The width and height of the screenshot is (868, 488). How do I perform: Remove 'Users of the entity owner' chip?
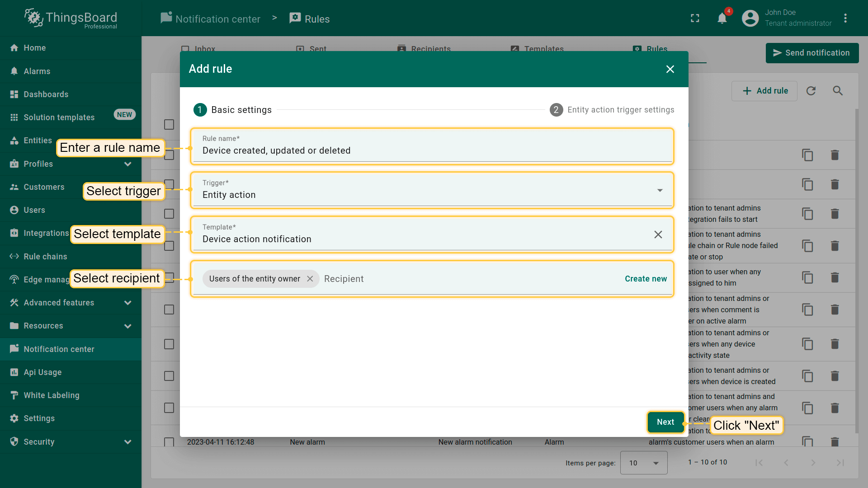tap(310, 279)
